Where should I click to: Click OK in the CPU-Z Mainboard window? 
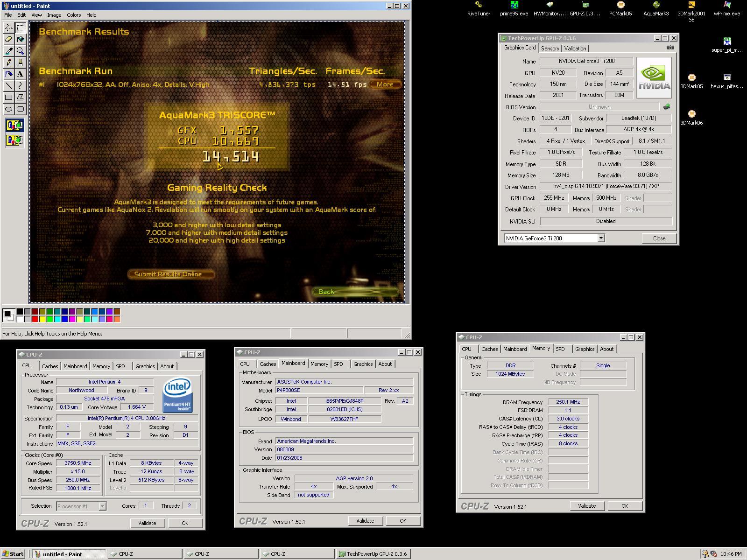coord(403,521)
